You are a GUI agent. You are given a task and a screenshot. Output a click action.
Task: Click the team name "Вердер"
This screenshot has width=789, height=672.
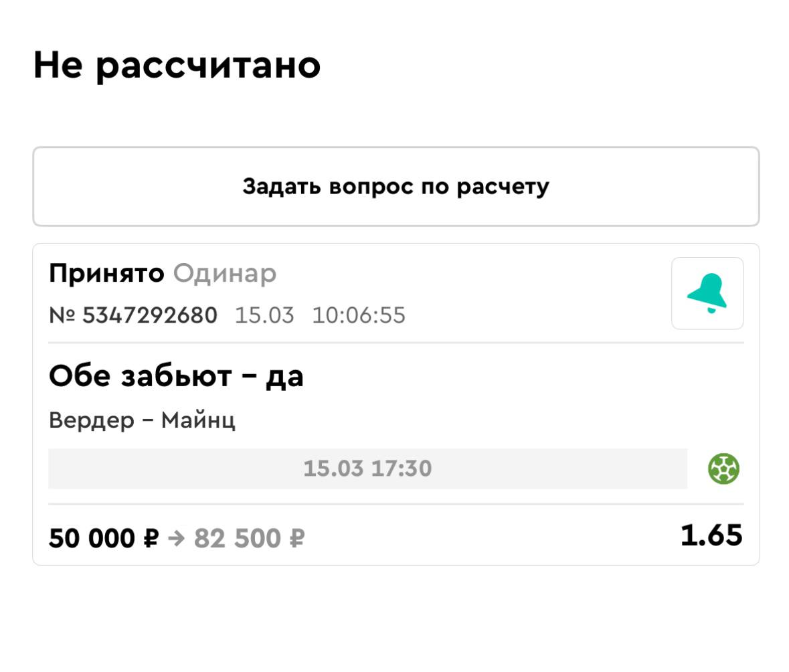91,421
